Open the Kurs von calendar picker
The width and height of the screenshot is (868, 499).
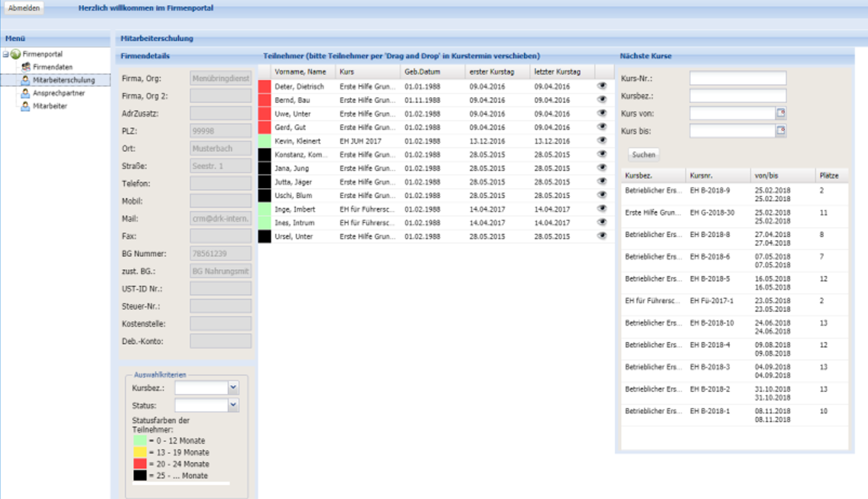(x=781, y=113)
